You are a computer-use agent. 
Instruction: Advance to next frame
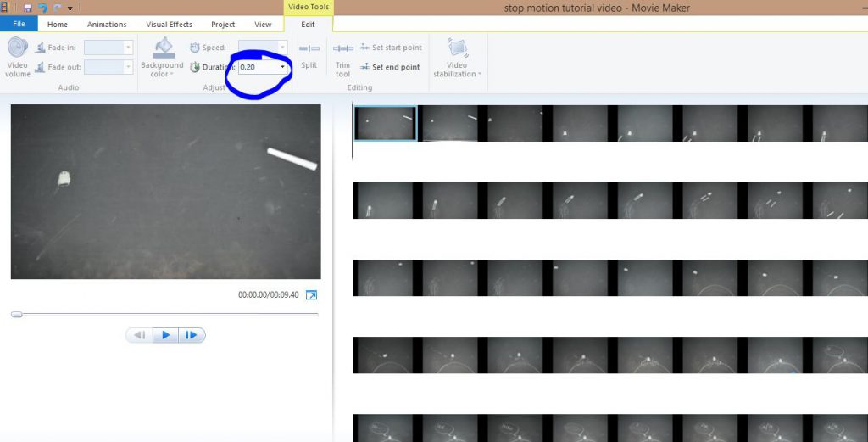pyautogui.click(x=192, y=335)
